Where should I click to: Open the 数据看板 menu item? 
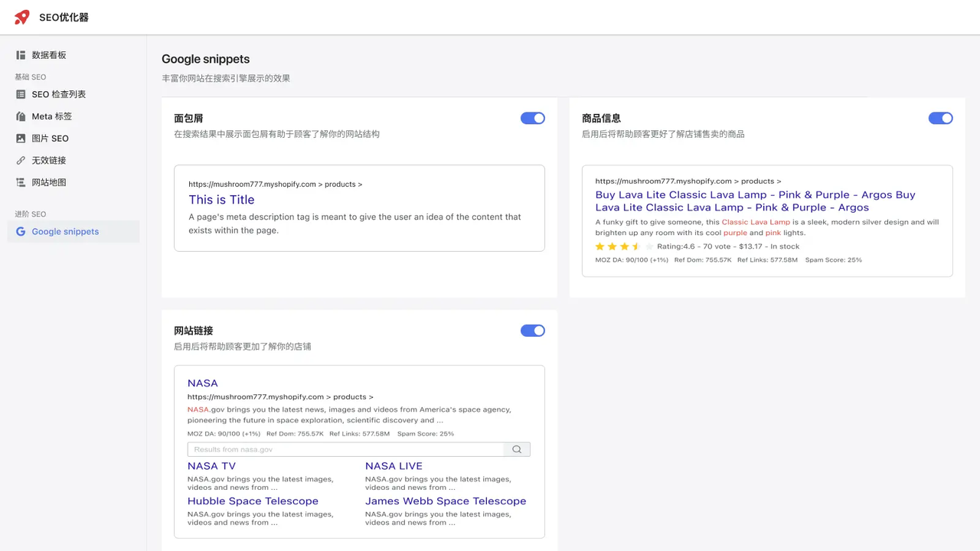point(49,55)
